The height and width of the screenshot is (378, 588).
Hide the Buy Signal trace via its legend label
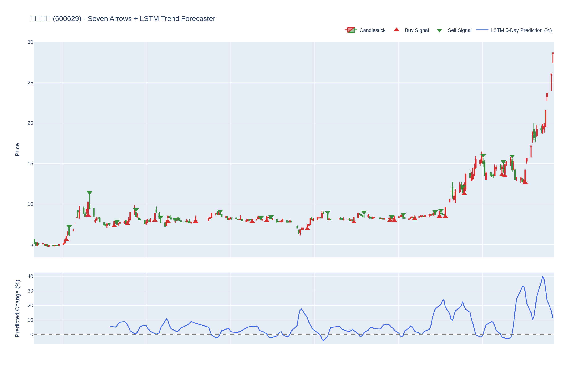click(x=416, y=30)
